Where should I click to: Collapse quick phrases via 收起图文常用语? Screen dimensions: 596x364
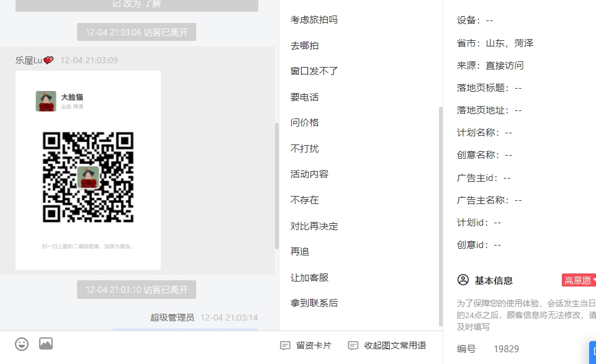(387, 345)
